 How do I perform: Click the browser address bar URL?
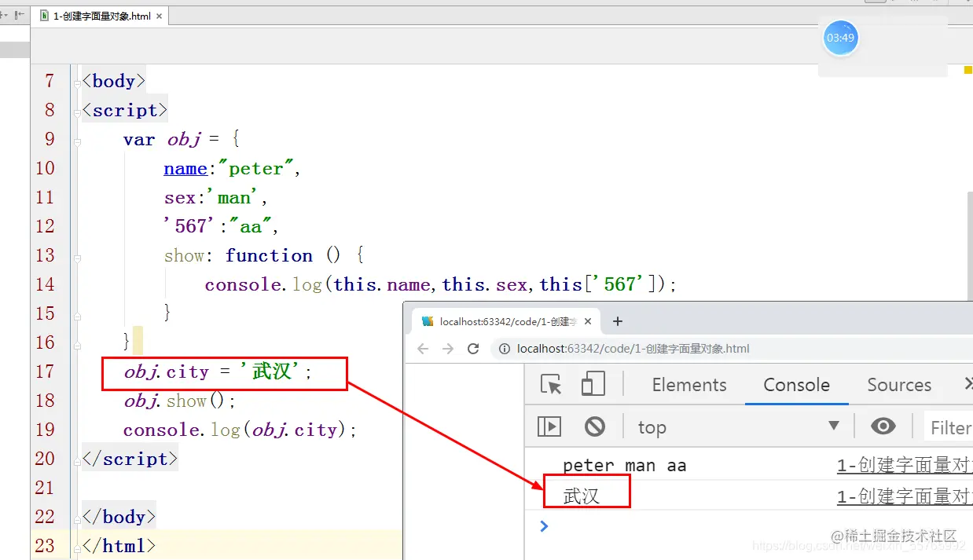(x=633, y=349)
